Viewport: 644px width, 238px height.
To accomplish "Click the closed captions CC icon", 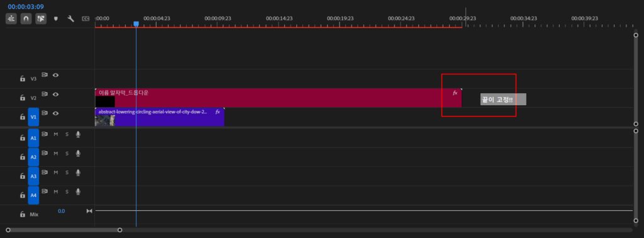I will 86,18.
